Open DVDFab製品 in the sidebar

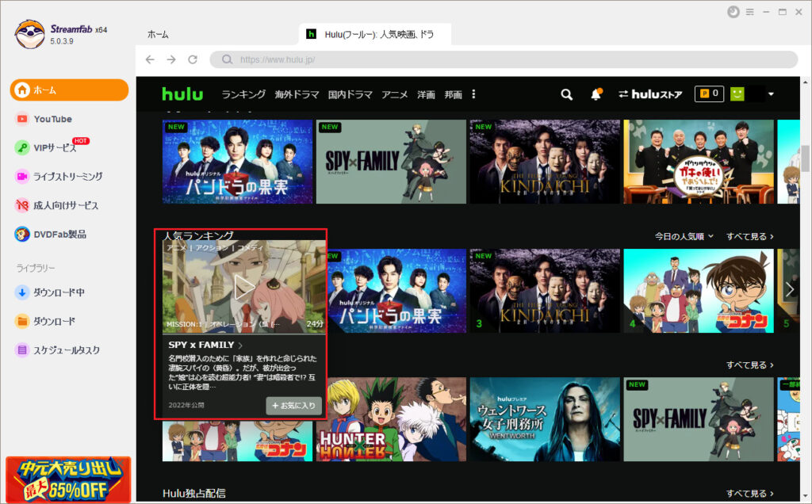59,235
